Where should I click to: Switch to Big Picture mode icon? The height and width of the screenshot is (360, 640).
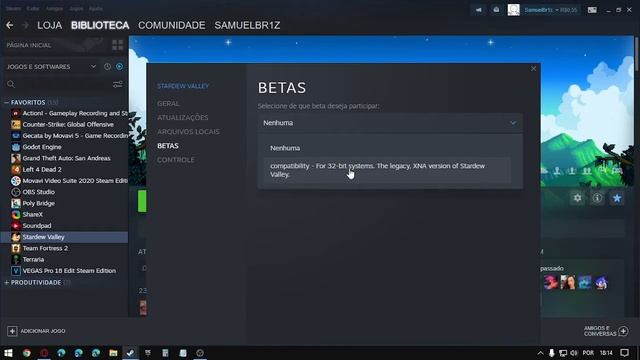592,10
